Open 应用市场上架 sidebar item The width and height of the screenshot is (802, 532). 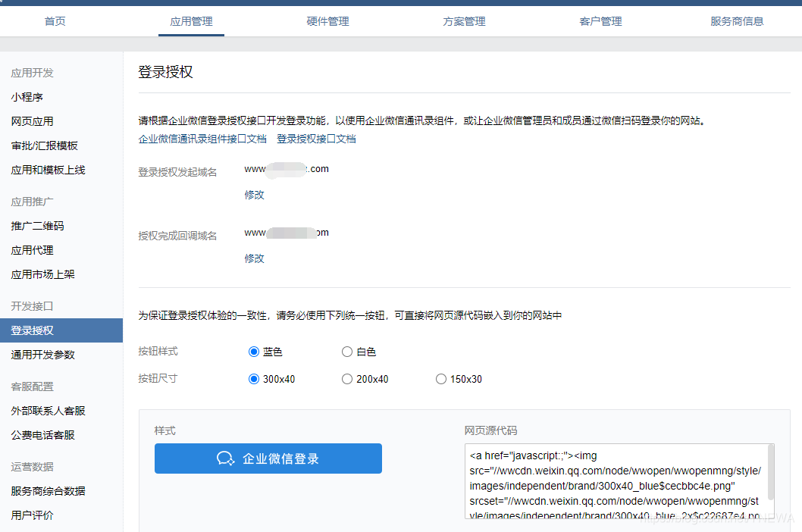tap(43, 274)
